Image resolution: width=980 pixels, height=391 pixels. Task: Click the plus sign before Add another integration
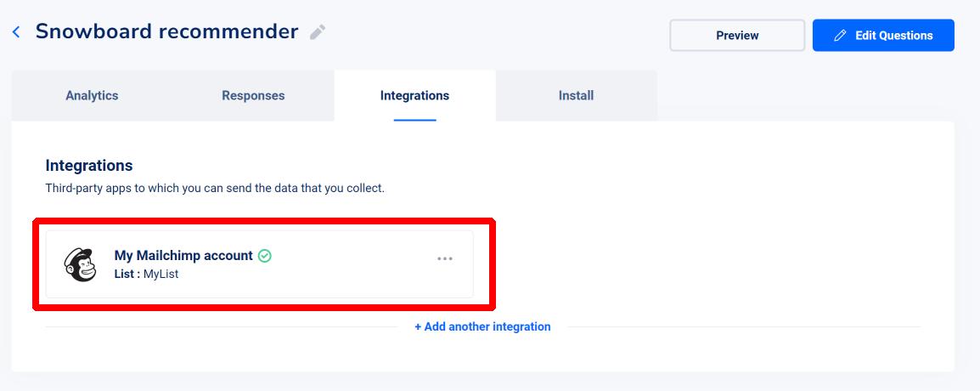418,326
